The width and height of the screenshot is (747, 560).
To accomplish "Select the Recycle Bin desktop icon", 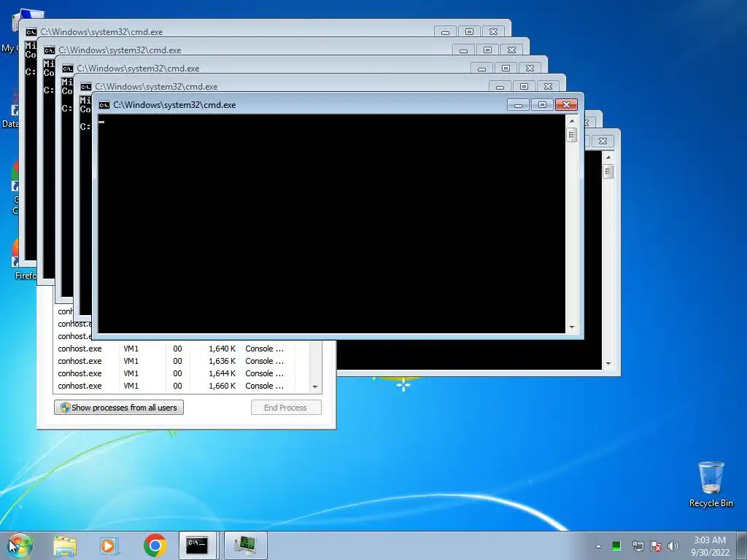I will pos(711,484).
